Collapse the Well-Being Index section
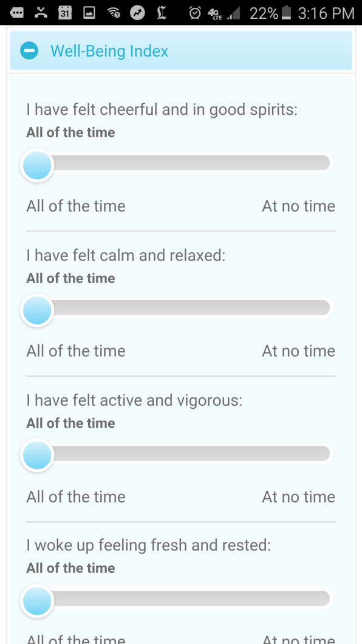 29,51
